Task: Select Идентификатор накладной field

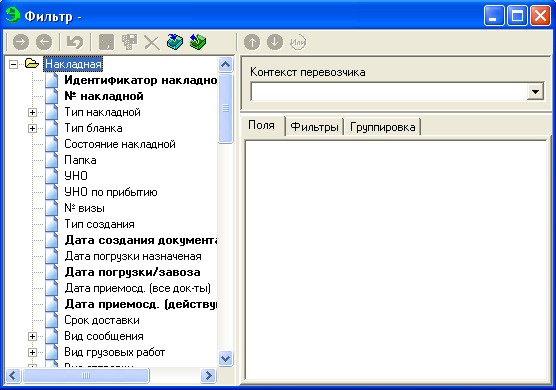Action: pyautogui.click(x=140, y=80)
